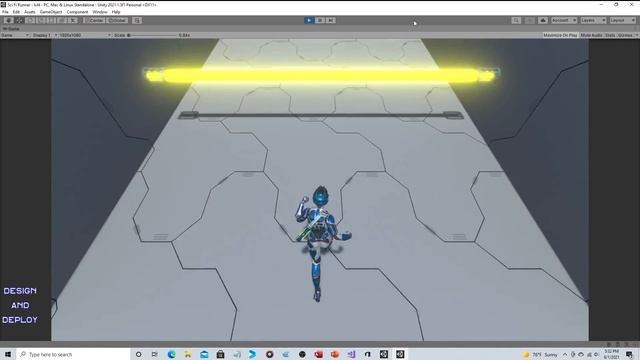Click the Windows Start button
640x360 pixels.
click(x=8, y=354)
